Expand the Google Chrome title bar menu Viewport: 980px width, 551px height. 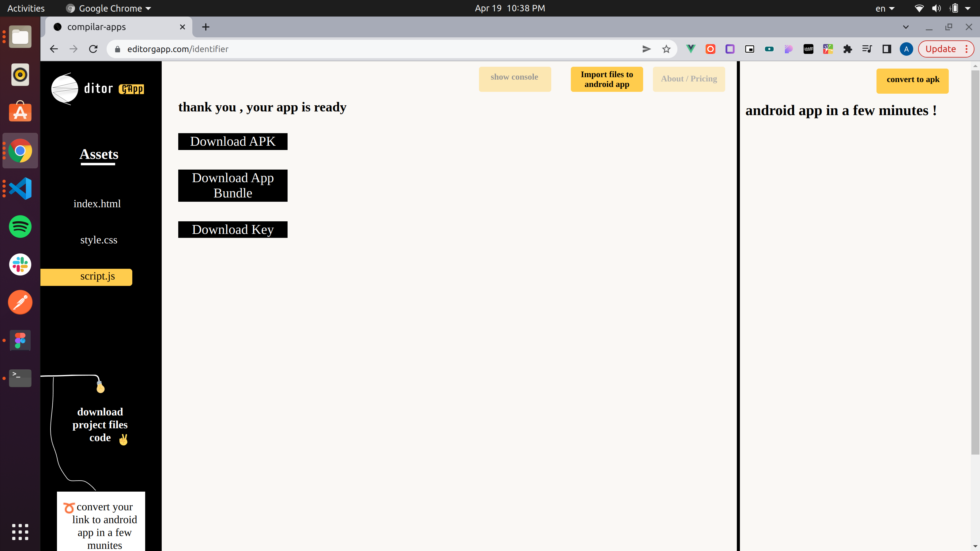108,8
